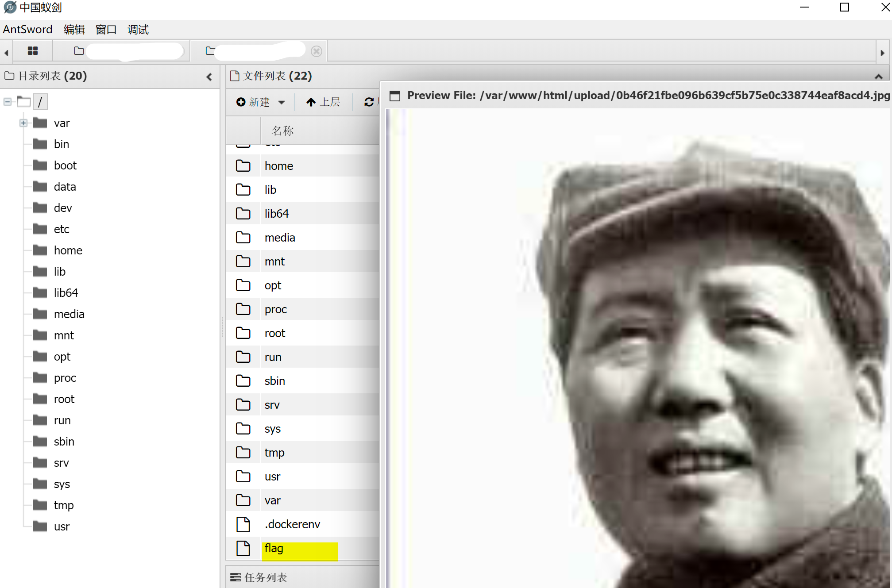
Task: Select the highlighted flag file
Action: [x=302, y=549]
